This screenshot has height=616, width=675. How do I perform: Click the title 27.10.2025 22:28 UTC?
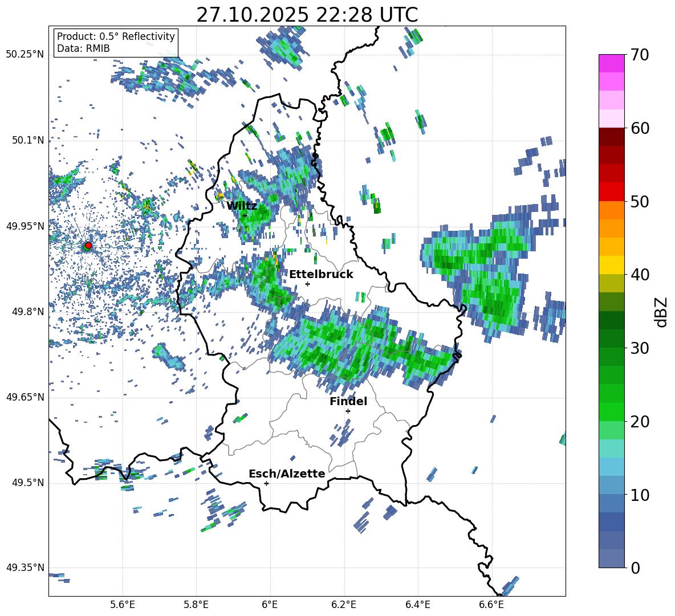[307, 15]
